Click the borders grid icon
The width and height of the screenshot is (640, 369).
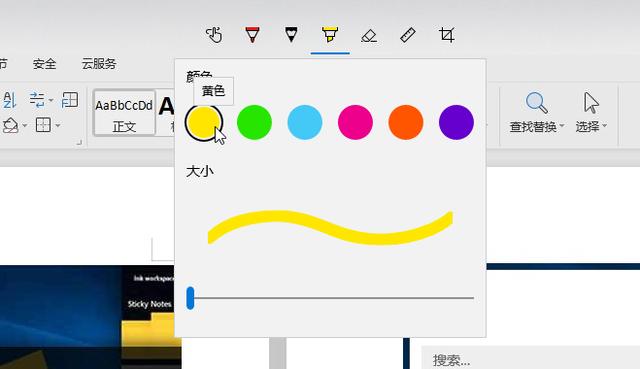pos(43,125)
